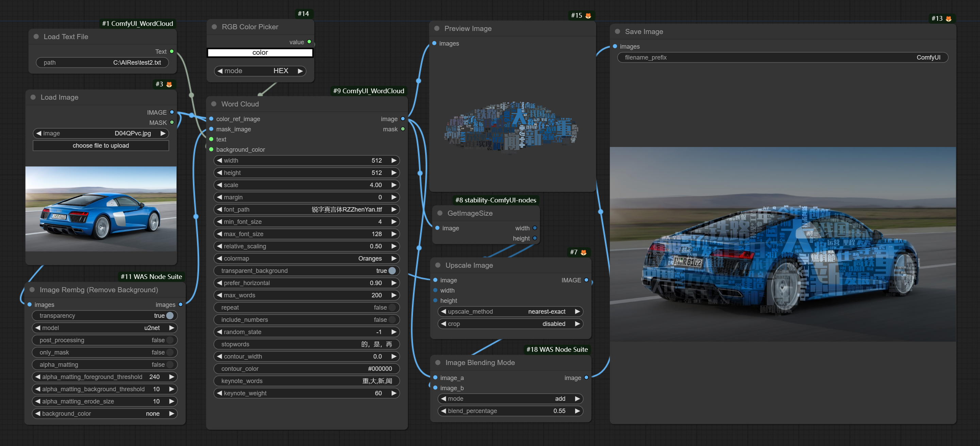Click the mask_image input socket
980x446 pixels.
pyautogui.click(x=212, y=129)
